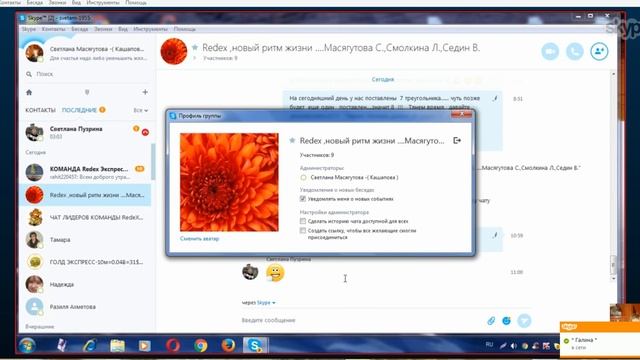Check 'Создать ссылку, чтобы все желающие' checkbox

point(303,231)
